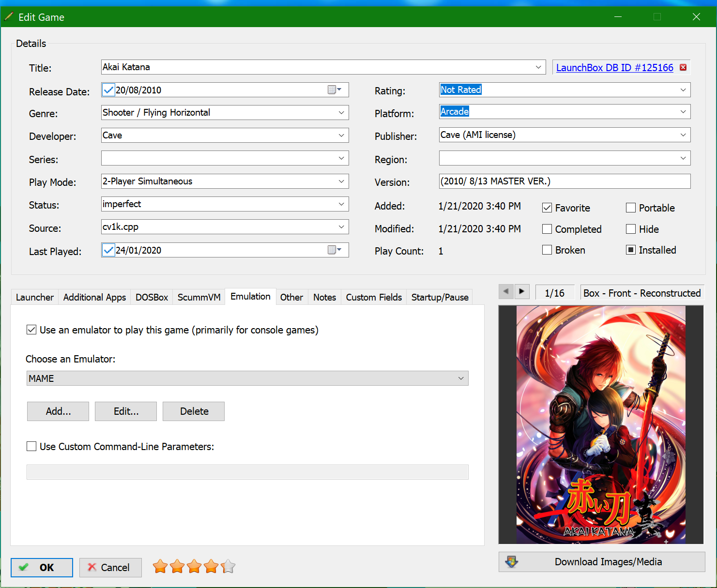Uncheck Use an emulator to play this game
Screen dimensions: 717x588
coord(31,330)
